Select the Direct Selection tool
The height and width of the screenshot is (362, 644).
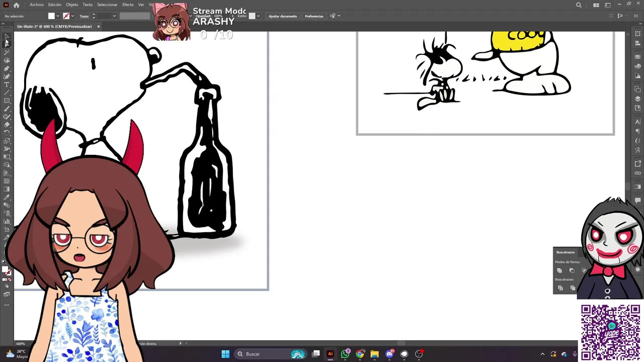(7, 44)
